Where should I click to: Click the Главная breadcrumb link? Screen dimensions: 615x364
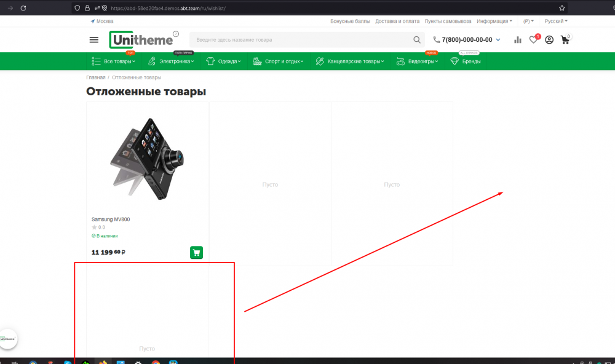tap(95, 77)
